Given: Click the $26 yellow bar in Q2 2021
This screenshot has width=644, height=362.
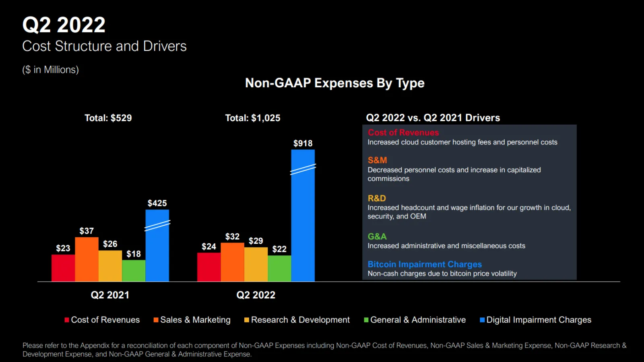Looking at the screenshot, I should pos(110,266).
